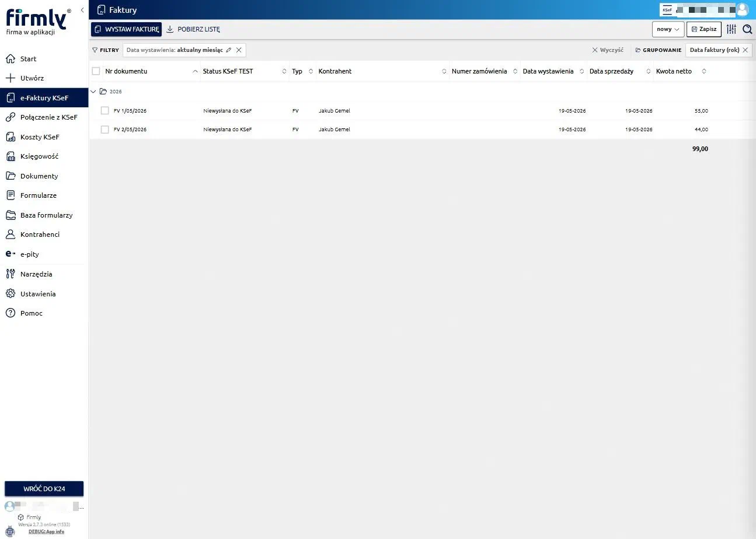Open the 'nowy' view dropdown

click(x=668, y=29)
